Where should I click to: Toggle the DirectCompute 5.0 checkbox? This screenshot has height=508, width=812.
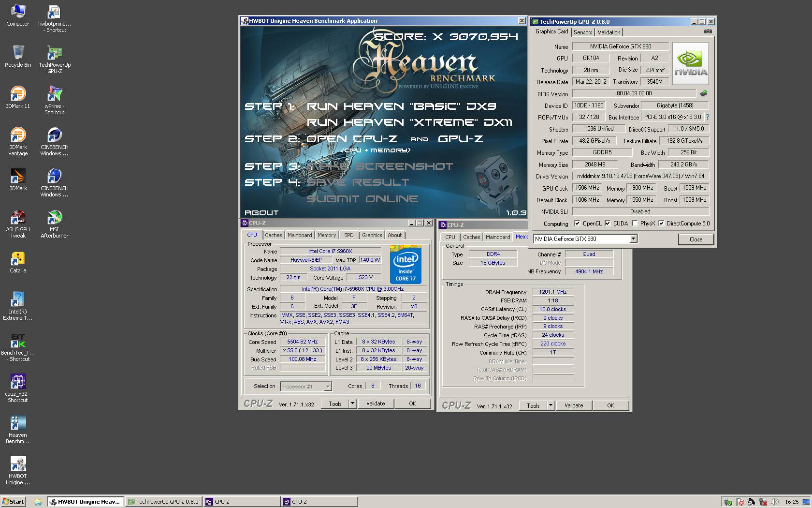point(661,224)
